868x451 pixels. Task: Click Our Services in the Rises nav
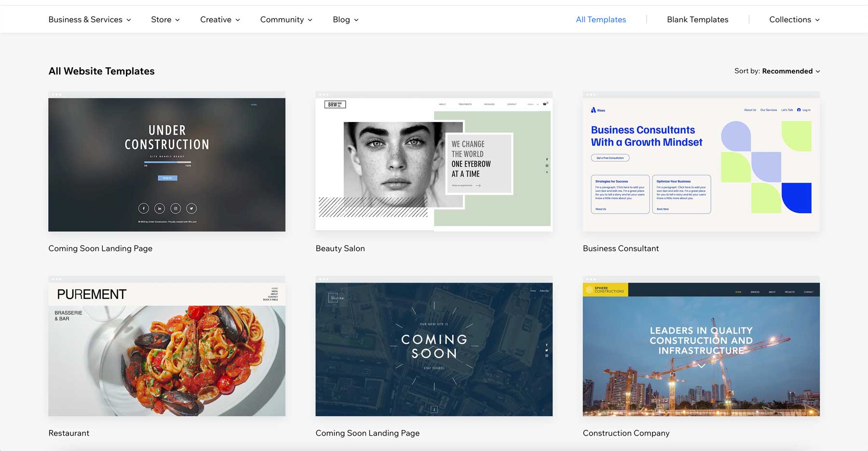[769, 110]
